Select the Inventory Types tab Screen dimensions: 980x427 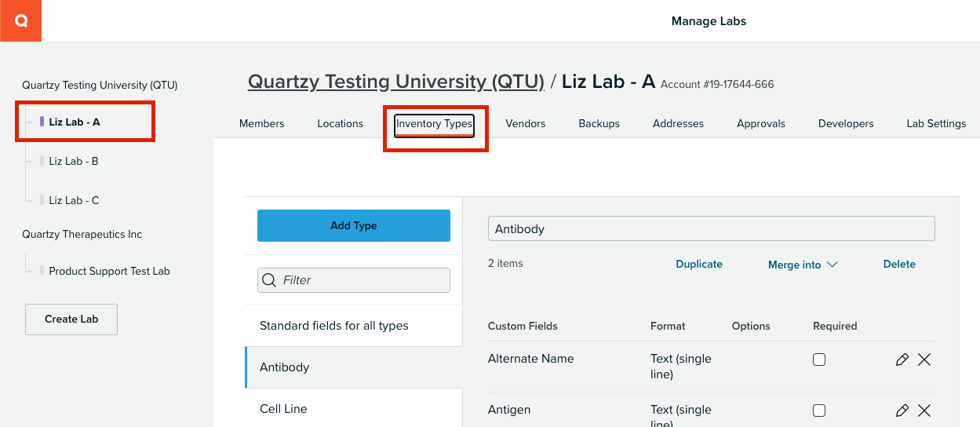pos(434,124)
